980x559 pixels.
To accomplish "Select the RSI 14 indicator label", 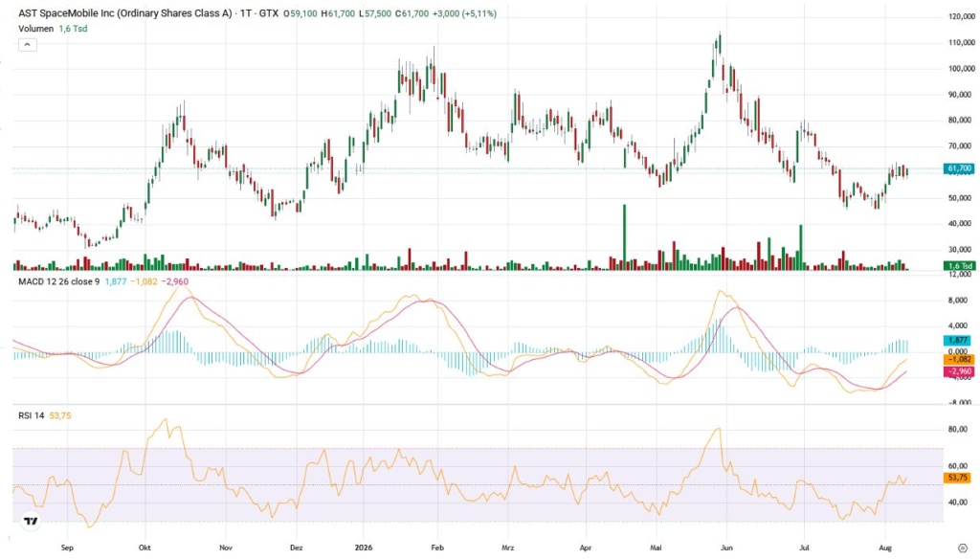I will 32,415.
